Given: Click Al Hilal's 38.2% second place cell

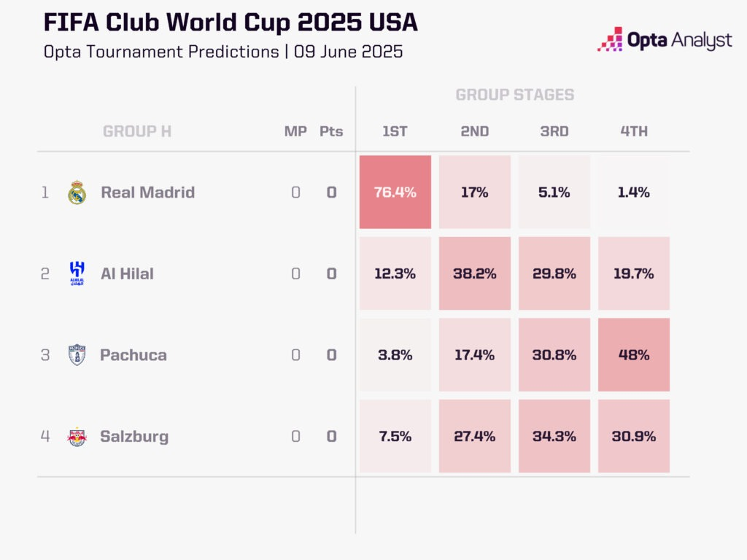Looking at the screenshot, I should [474, 273].
